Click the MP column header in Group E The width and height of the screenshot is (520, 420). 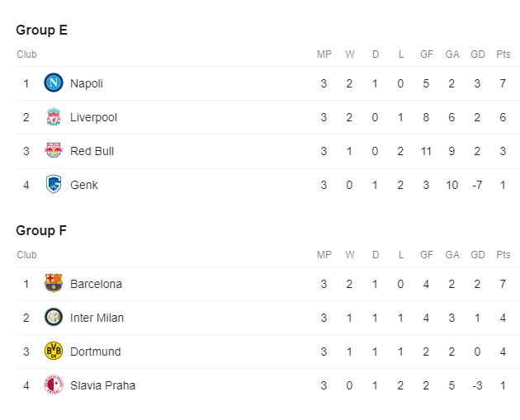click(324, 54)
